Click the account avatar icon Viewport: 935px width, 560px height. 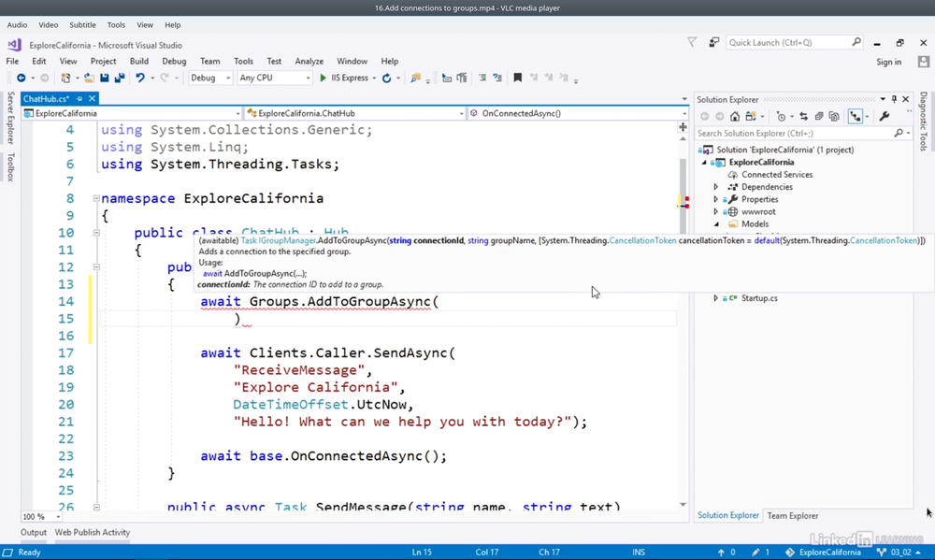[x=924, y=62]
